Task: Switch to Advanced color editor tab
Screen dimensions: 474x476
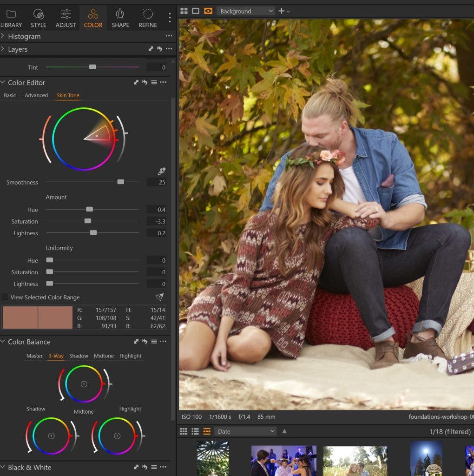Action: (36, 95)
